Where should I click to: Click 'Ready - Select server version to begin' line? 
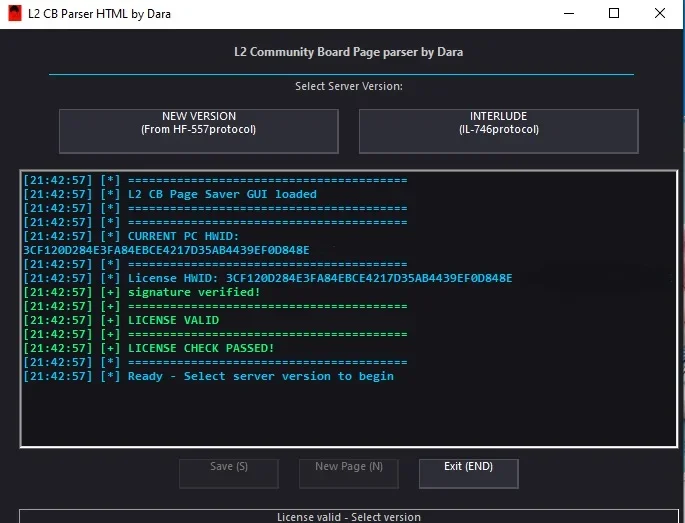[x=208, y=376]
